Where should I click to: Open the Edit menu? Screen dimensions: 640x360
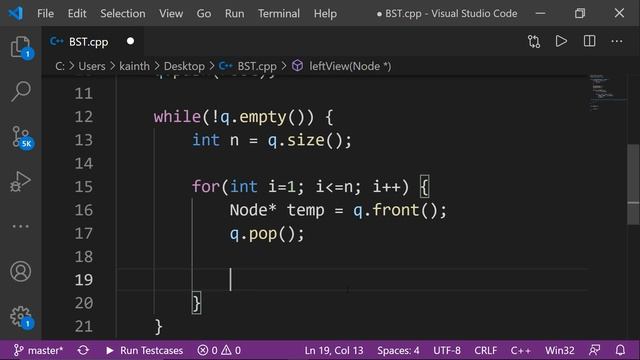(x=77, y=13)
